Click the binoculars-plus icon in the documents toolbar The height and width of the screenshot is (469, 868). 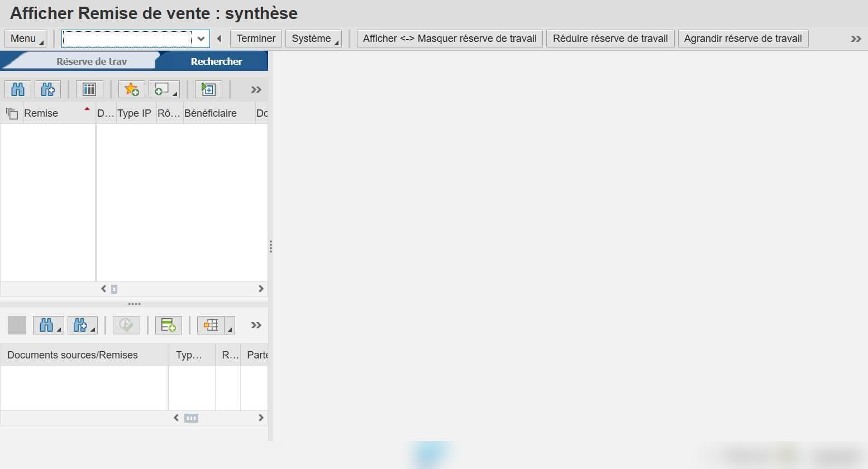tap(82, 325)
